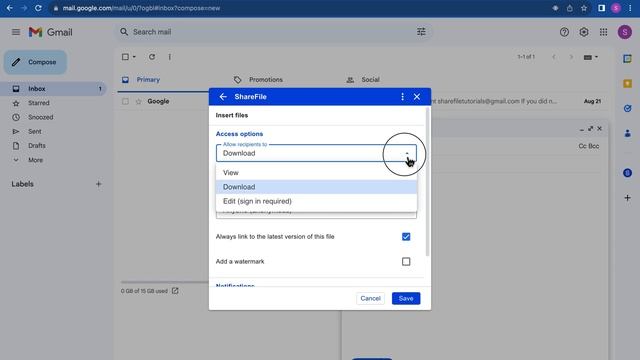Screen dimensions: 640x360
Task: Switch to Social tab
Action: click(x=370, y=80)
